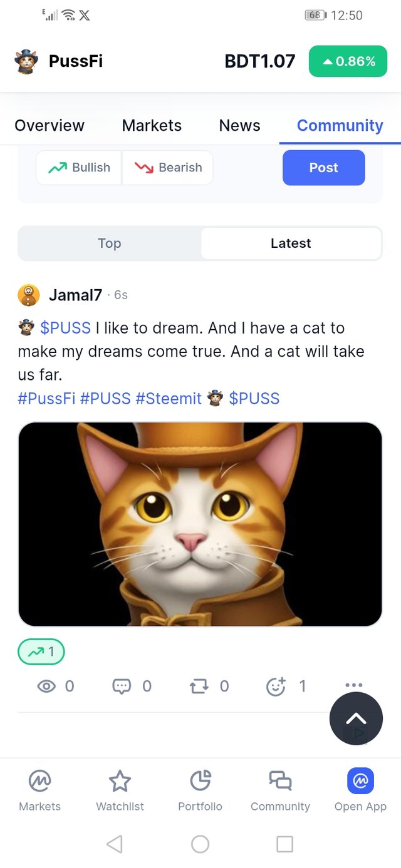Tap the PussFi cat logo icon
The width and height of the screenshot is (401, 868).
click(26, 61)
